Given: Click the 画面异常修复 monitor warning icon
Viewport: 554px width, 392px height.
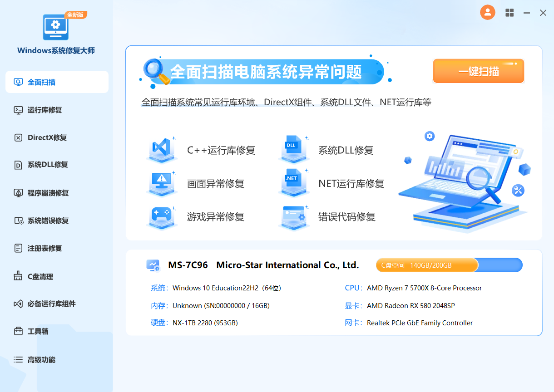Looking at the screenshot, I should [x=161, y=182].
